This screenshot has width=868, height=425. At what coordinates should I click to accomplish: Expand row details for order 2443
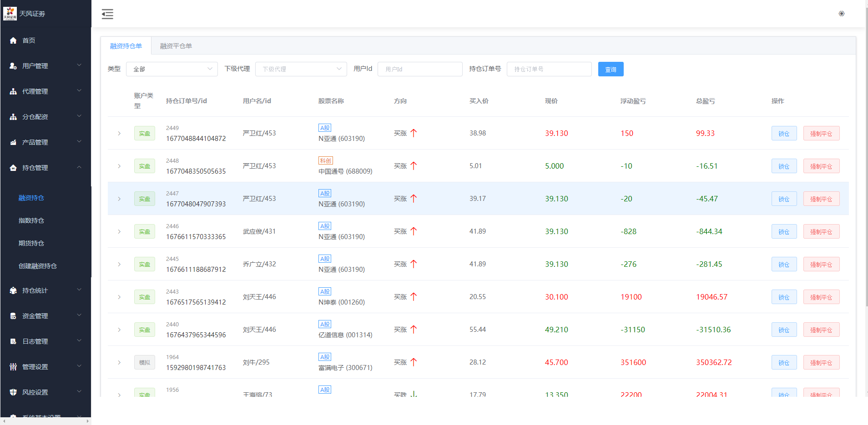point(119,297)
